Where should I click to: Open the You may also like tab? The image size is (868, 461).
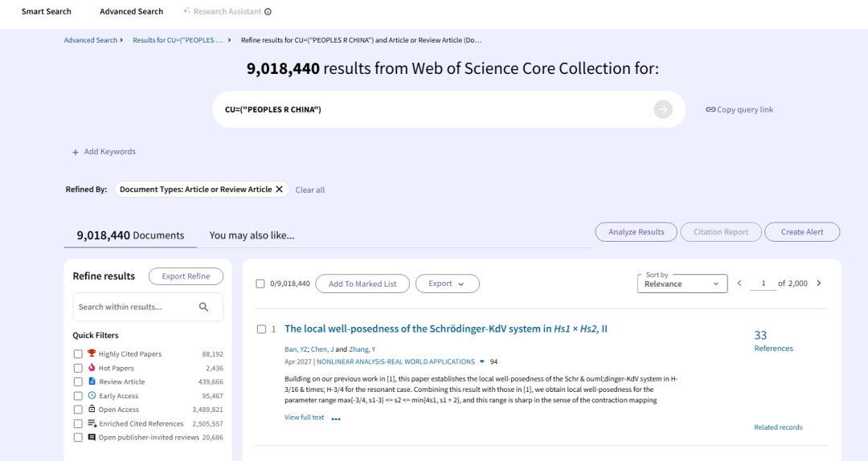[x=252, y=235]
